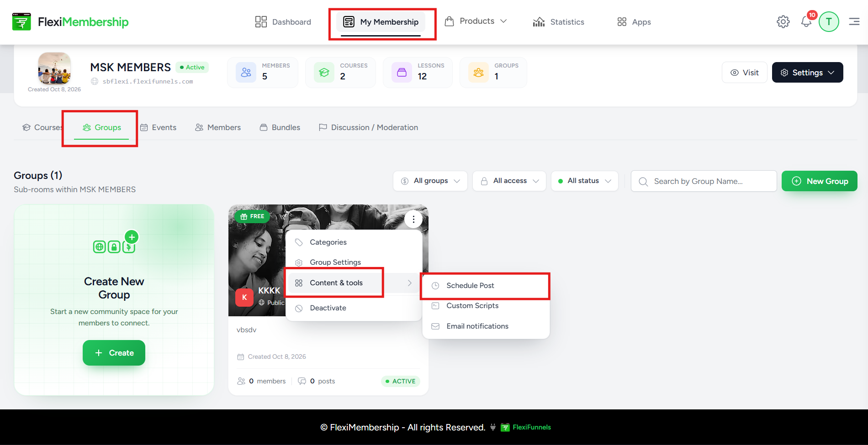Switch to the Members tab
This screenshot has width=868, height=445.
coord(218,127)
